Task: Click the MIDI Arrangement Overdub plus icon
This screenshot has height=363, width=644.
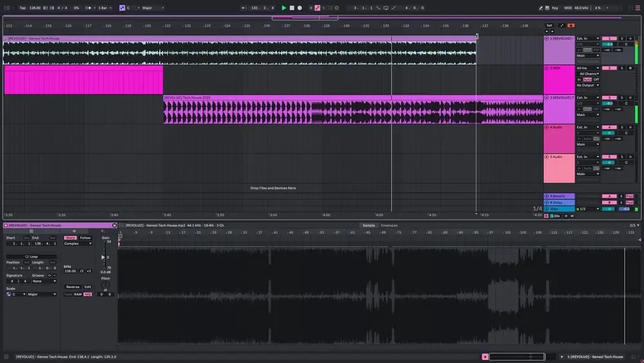Action: point(311,8)
